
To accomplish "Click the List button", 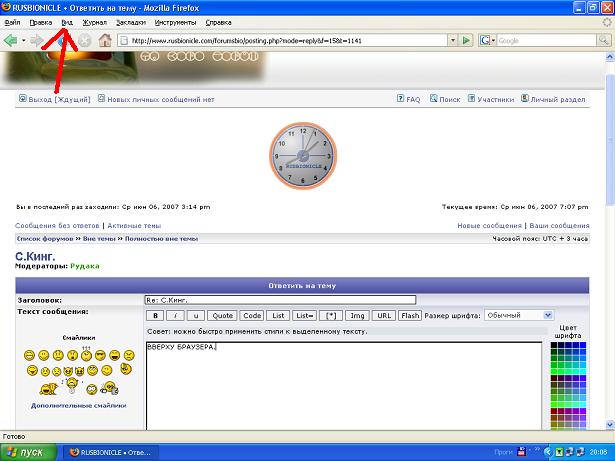I will pos(278,315).
